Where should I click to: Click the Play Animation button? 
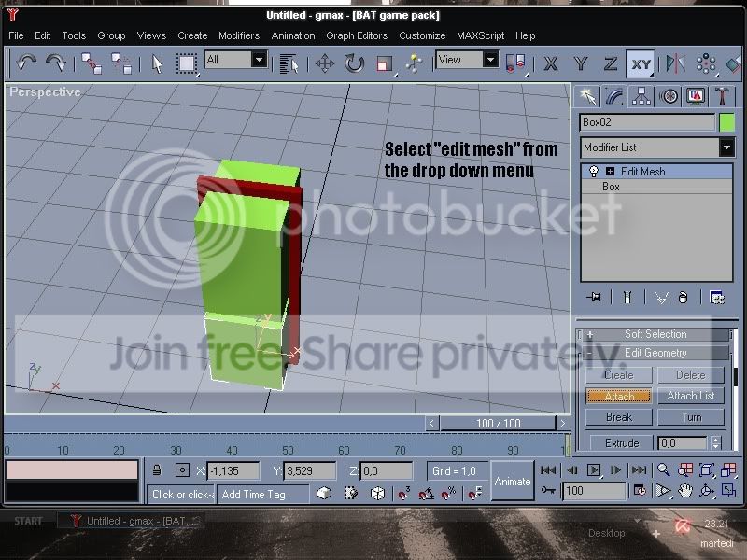tap(594, 470)
